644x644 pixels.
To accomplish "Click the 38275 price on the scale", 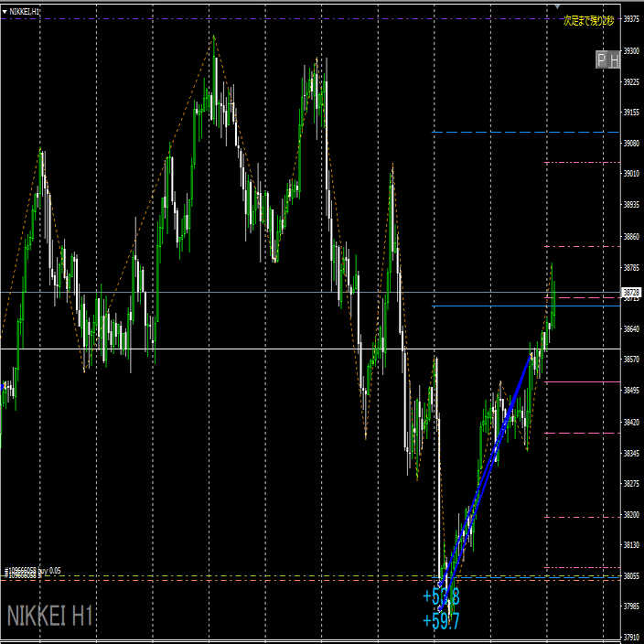I will [632, 483].
